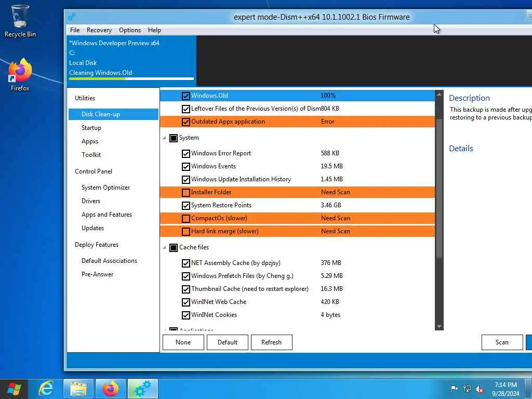Click the list's scroll up arrow
This screenshot has width=532, height=399.
point(439,95)
